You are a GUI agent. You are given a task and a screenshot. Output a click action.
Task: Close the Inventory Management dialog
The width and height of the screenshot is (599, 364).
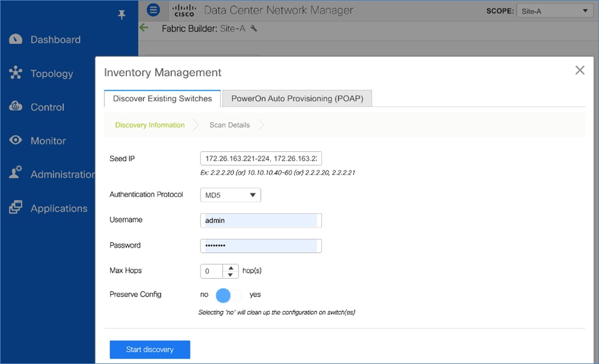[x=579, y=71]
